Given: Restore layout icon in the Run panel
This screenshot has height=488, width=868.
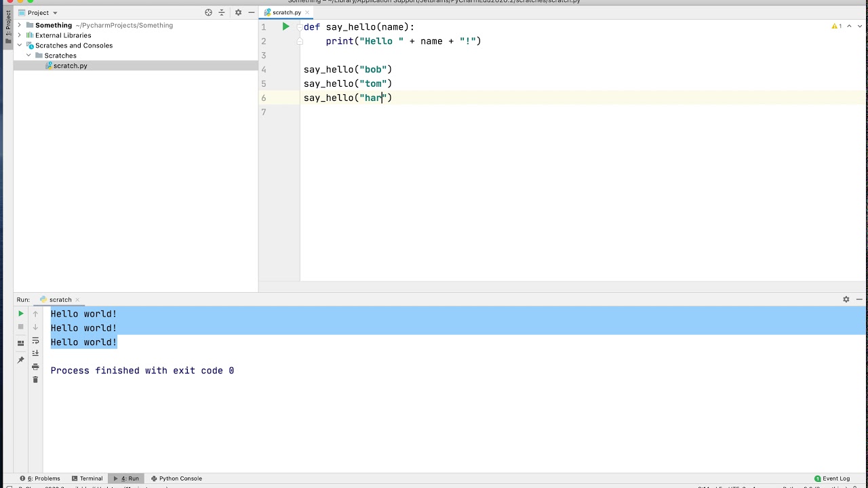Looking at the screenshot, I should pos(21,343).
